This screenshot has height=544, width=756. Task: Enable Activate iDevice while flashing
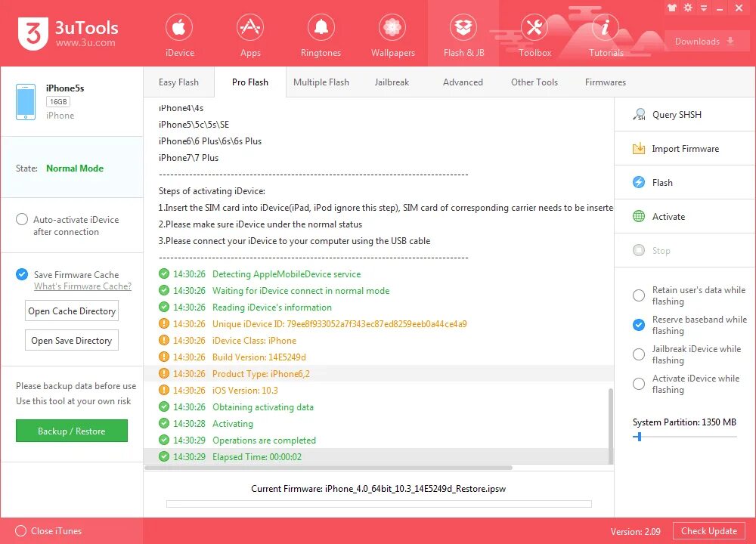point(638,384)
